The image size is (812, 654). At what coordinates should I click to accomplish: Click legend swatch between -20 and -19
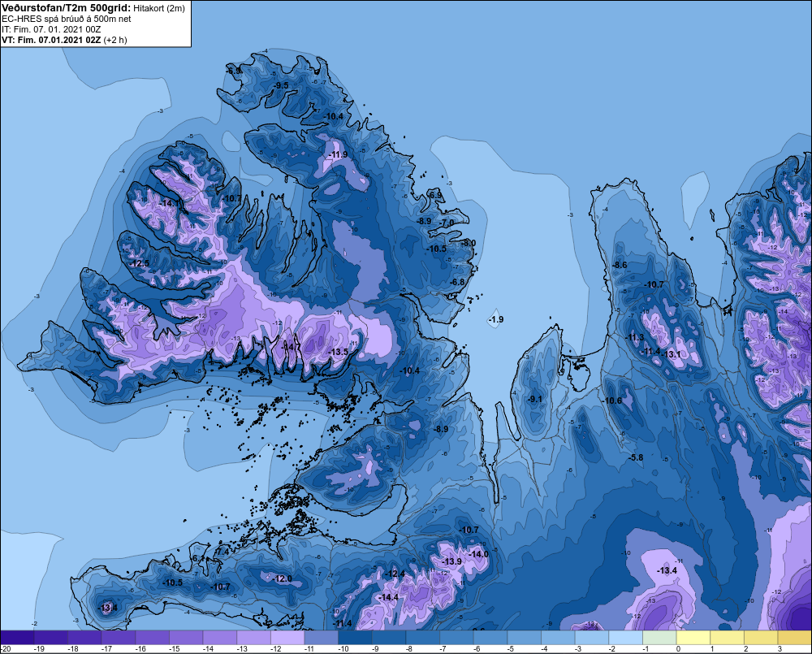(x=17, y=638)
